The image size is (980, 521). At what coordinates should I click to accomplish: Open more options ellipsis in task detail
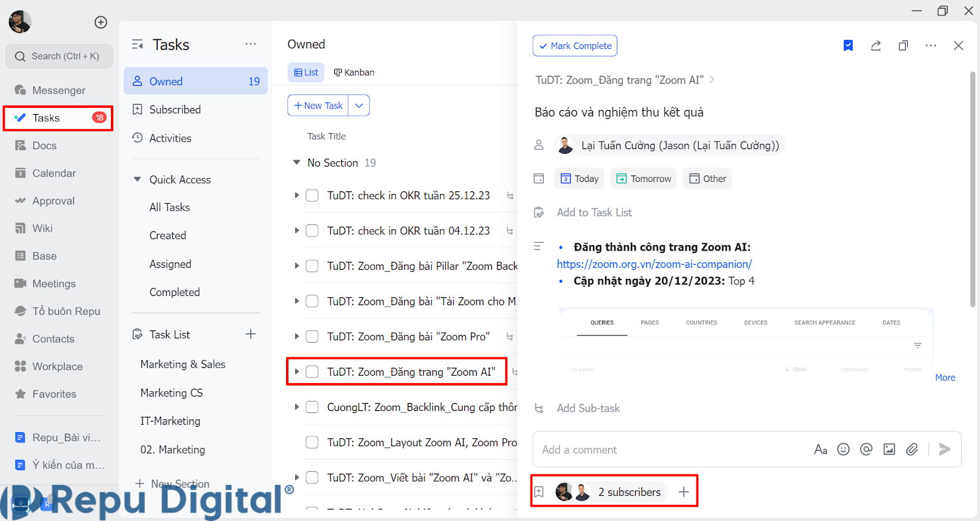931,46
